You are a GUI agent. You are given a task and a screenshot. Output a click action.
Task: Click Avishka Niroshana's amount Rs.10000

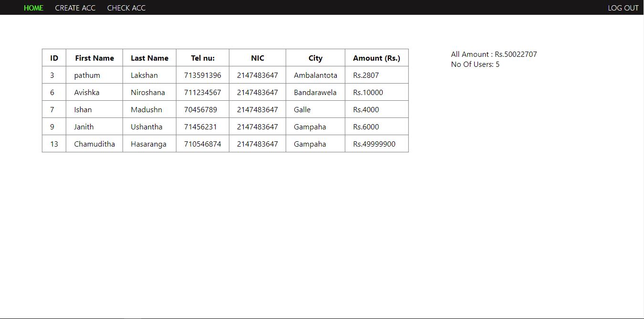coord(367,92)
